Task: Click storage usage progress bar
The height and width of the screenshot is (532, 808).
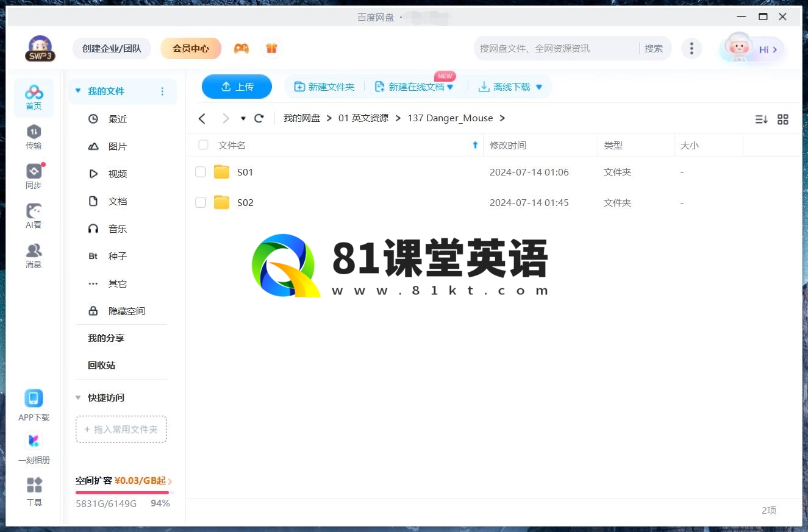Action: (124, 492)
